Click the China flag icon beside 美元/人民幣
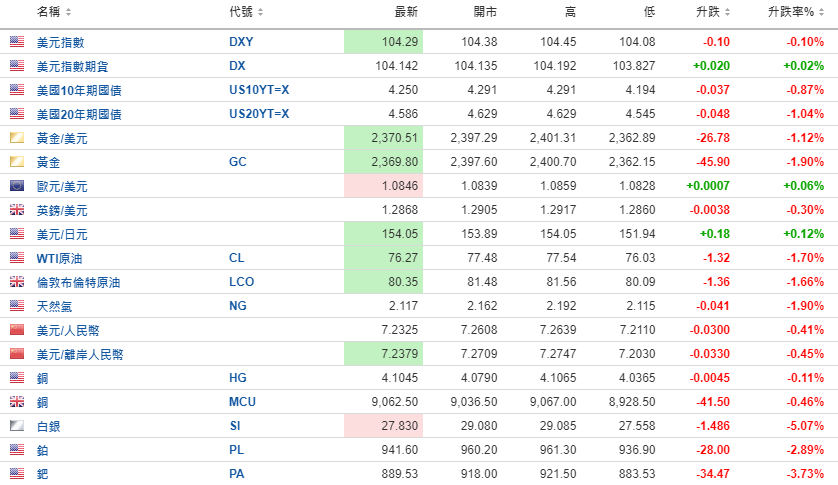 pyautogui.click(x=17, y=330)
